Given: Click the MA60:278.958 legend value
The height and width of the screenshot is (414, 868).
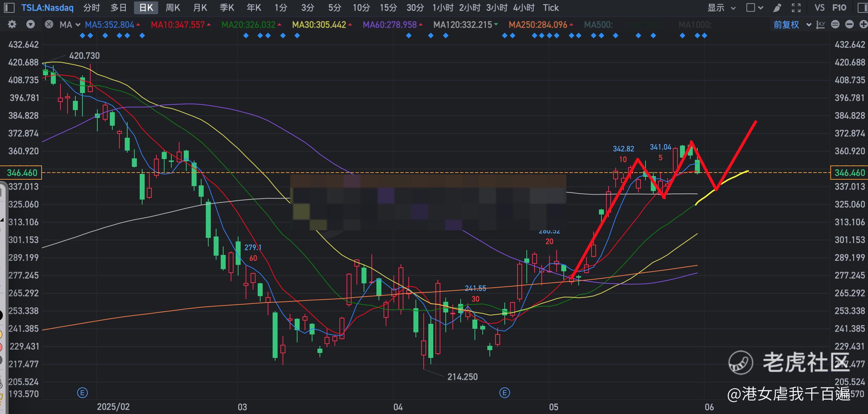Looking at the screenshot, I should [x=390, y=24].
